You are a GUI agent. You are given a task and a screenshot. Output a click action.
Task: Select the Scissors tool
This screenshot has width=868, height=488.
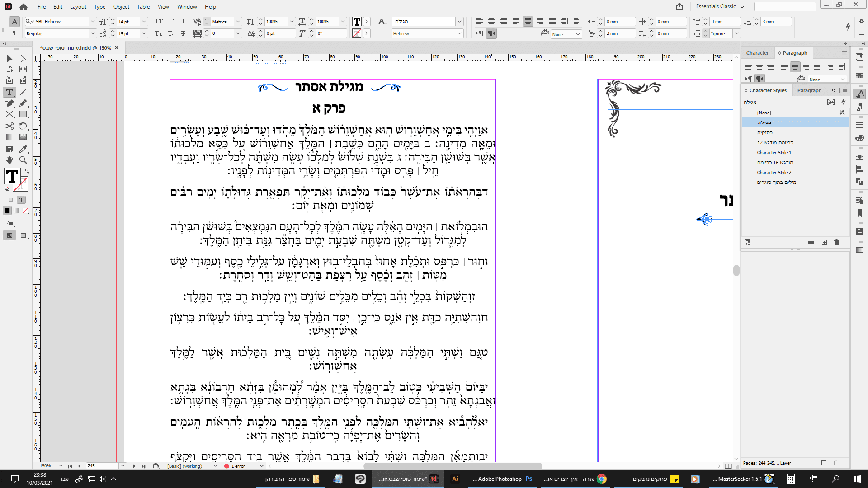9,126
